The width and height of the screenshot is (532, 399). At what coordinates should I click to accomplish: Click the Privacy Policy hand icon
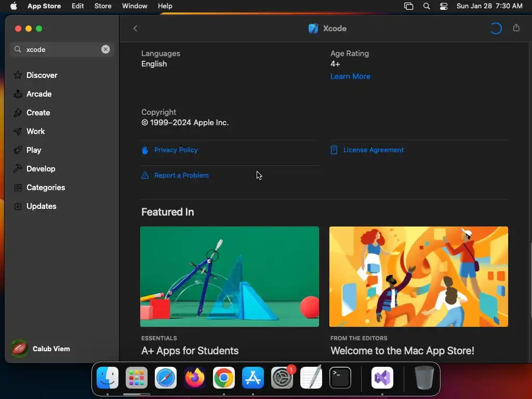pyautogui.click(x=145, y=150)
